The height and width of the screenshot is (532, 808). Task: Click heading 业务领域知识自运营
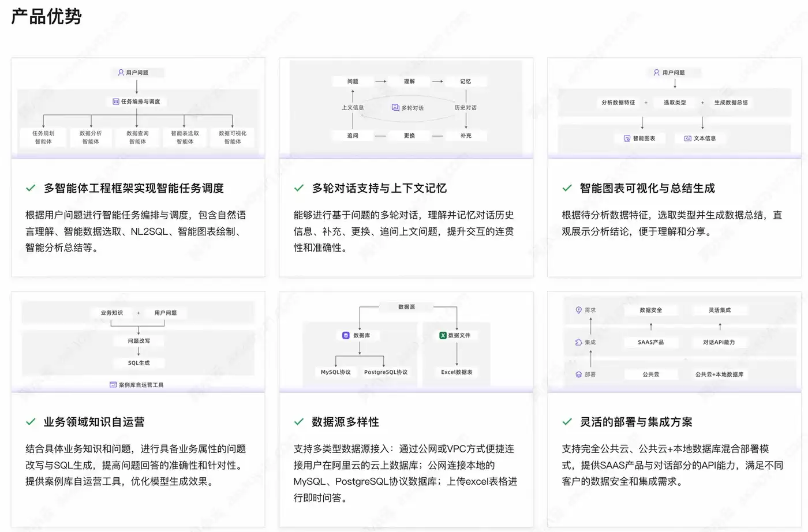coord(94,422)
